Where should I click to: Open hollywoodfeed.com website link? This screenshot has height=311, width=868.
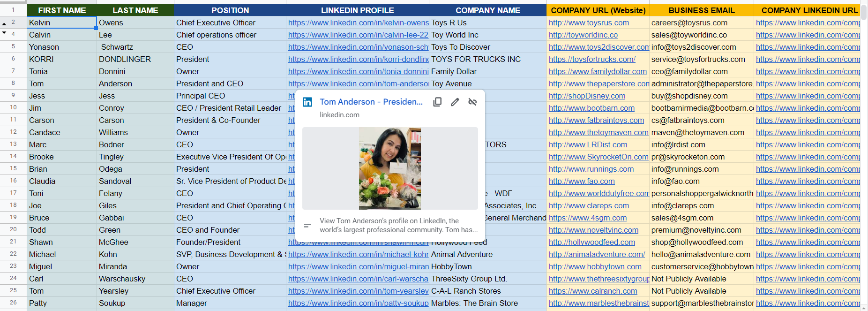pyautogui.click(x=592, y=242)
